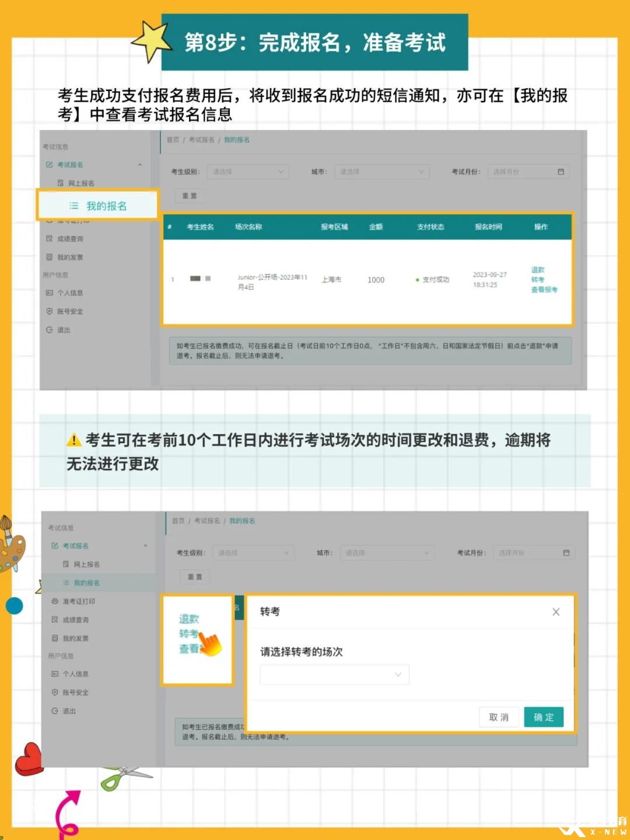Click the 报名时间 column header

(488, 227)
